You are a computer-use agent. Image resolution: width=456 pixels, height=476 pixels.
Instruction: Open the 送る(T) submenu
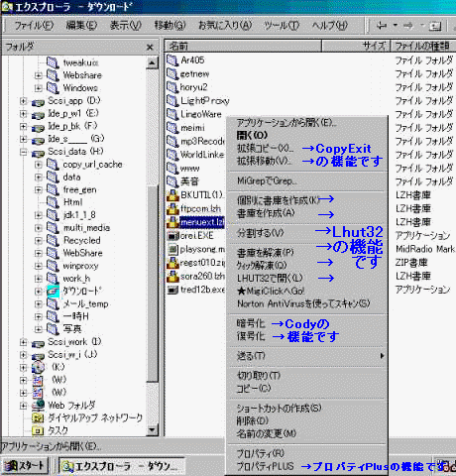pyautogui.click(x=306, y=356)
